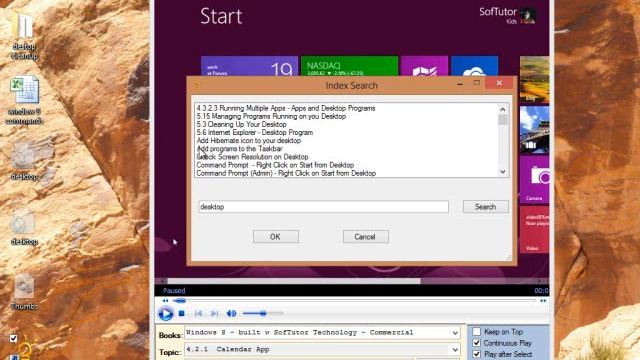Select 'Screen Resolution on Desktop' entry

pyautogui.click(x=252, y=157)
